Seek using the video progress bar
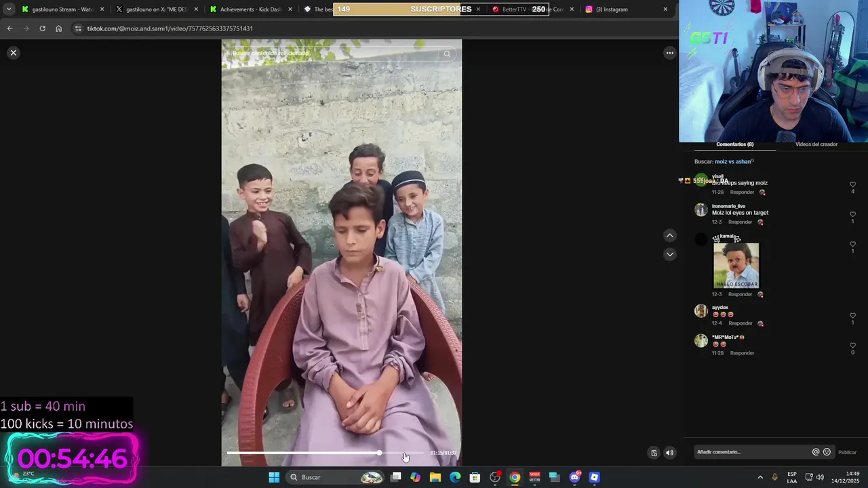This screenshot has width=868, height=488. coord(325,453)
